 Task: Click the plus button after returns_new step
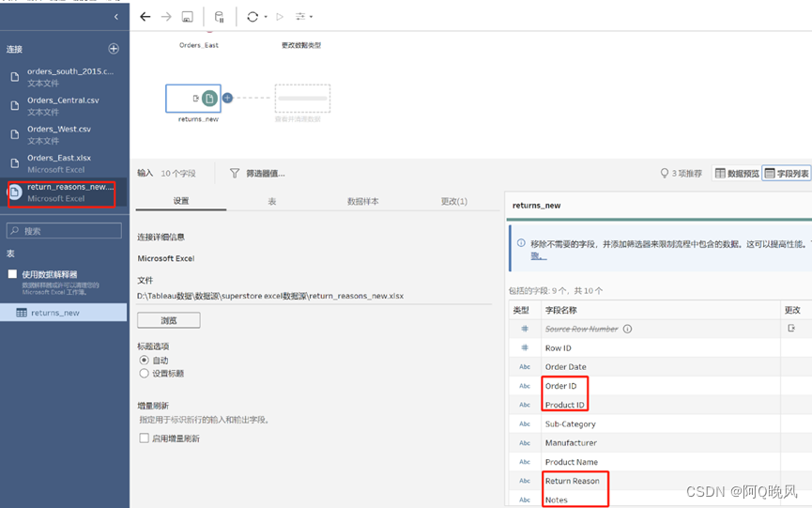pos(227,98)
